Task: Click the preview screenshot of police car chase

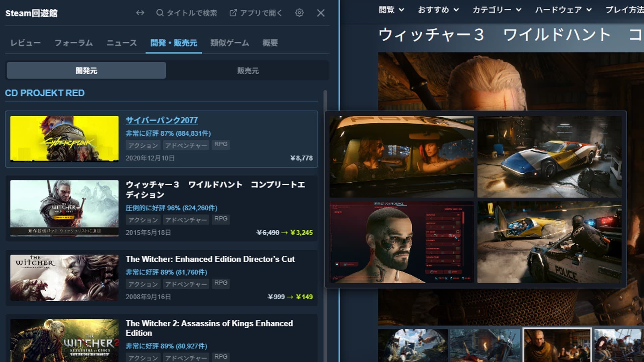Action: pyautogui.click(x=549, y=242)
